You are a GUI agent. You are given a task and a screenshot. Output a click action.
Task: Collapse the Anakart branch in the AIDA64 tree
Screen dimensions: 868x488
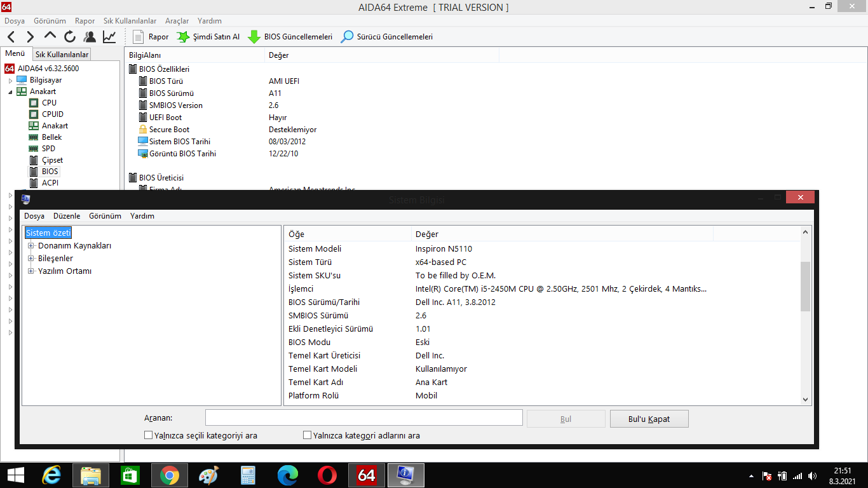click(x=10, y=91)
